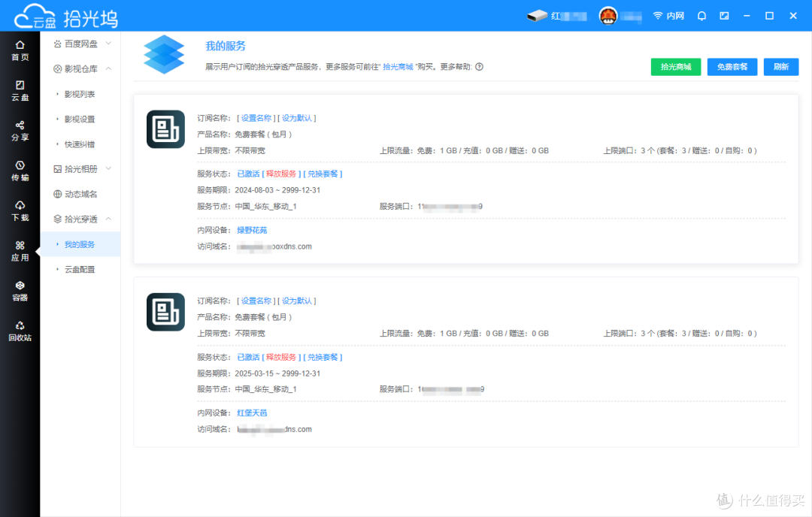The width and height of the screenshot is (812, 517).
Task: Click 设置名称 in the 绿野花苑 card
Action: click(256, 118)
